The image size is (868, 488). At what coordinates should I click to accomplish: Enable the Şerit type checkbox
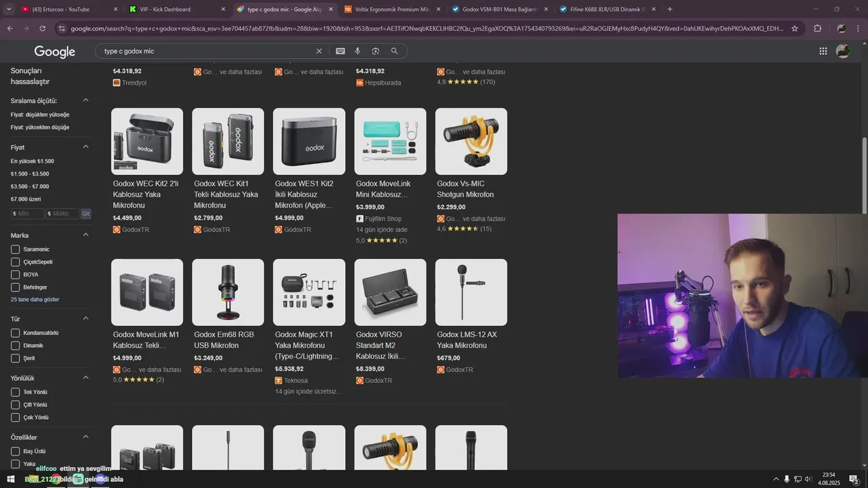pyautogui.click(x=15, y=358)
